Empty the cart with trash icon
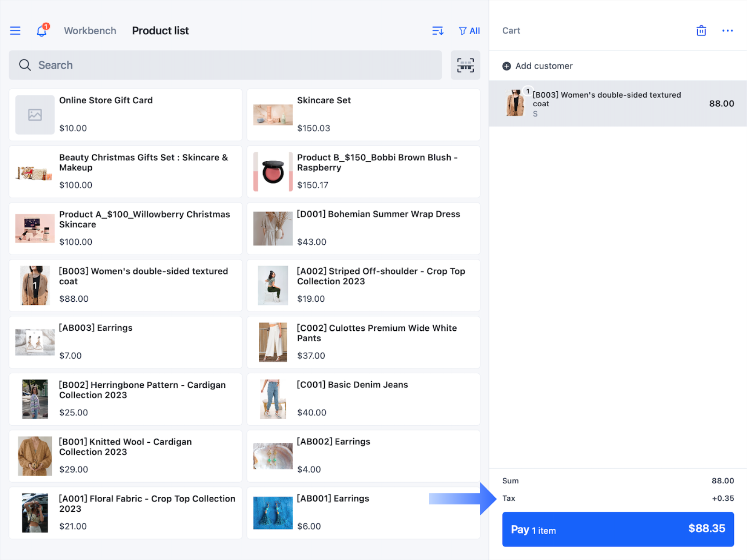This screenshot has width=747, height=560. tap(701, 31)
